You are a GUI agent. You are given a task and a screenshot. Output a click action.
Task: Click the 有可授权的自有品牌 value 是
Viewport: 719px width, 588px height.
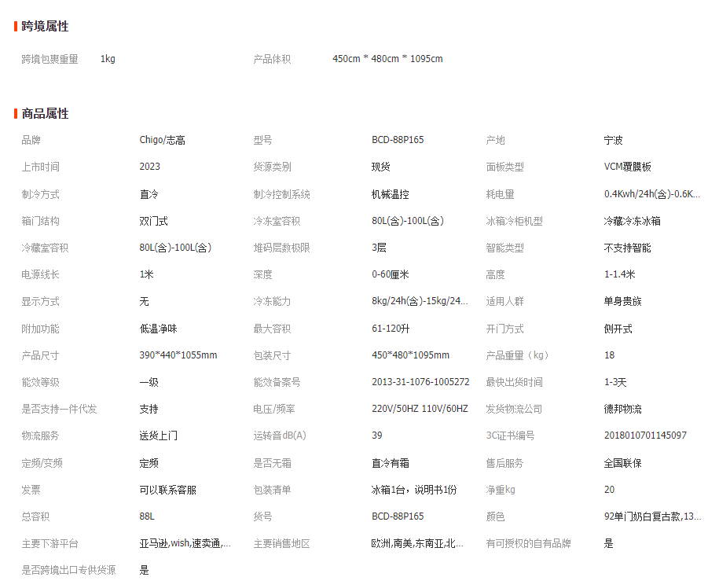coord(608,543)
